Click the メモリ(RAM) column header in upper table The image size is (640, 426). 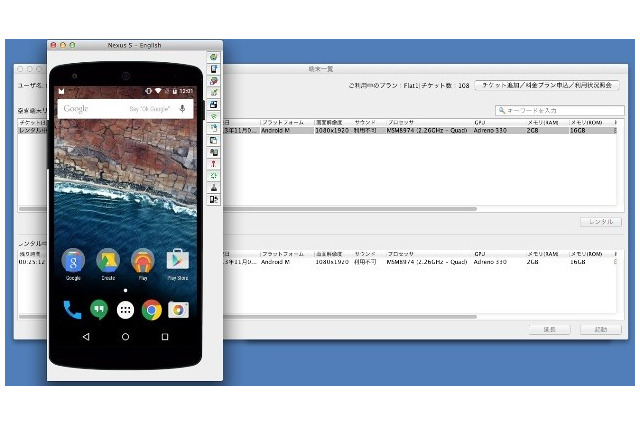[x=542, y=122]
